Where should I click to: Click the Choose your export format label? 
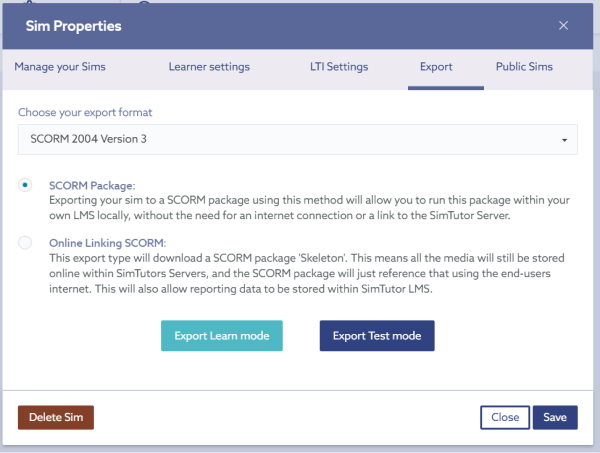pos(85,112)
